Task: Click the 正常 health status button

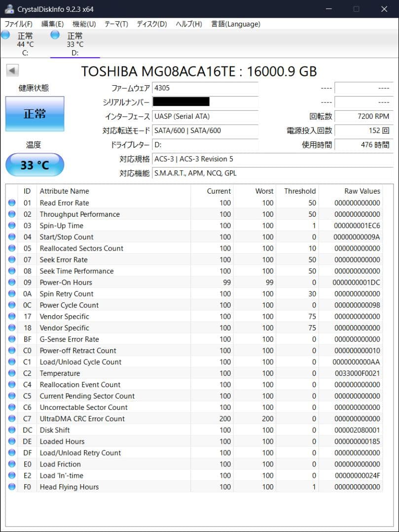Action: tap(35, 114)
